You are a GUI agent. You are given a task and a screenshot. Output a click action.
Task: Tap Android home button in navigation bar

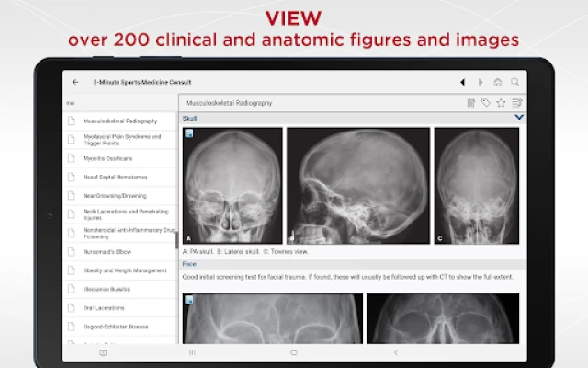click(x=294, y=352)
